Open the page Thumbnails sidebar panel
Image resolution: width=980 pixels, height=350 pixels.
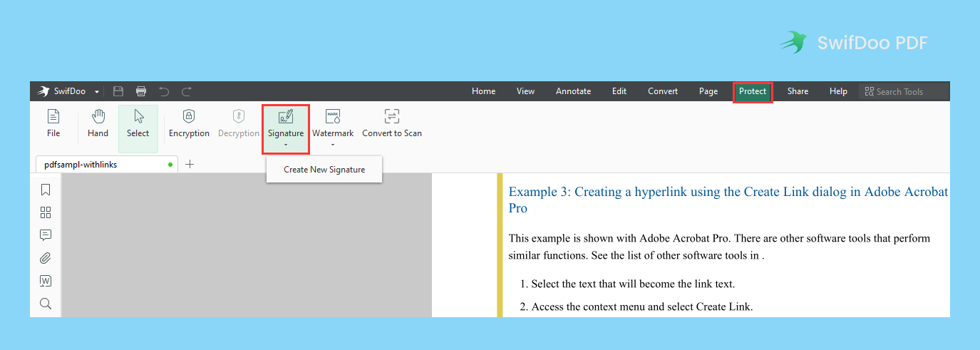click(46, 212)
